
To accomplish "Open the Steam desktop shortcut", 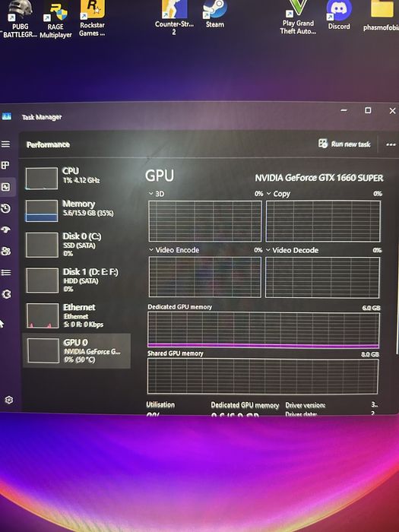I will [214, 14].
